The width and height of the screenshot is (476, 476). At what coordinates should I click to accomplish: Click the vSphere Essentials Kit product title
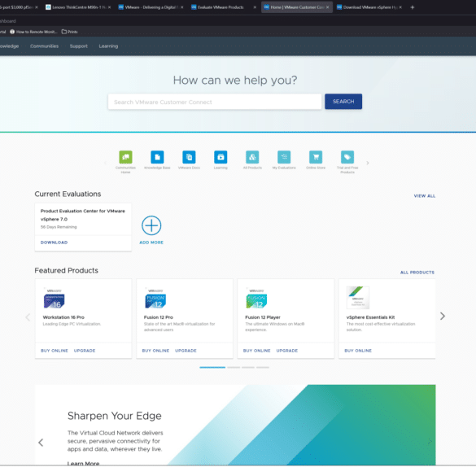coord(370,317)
